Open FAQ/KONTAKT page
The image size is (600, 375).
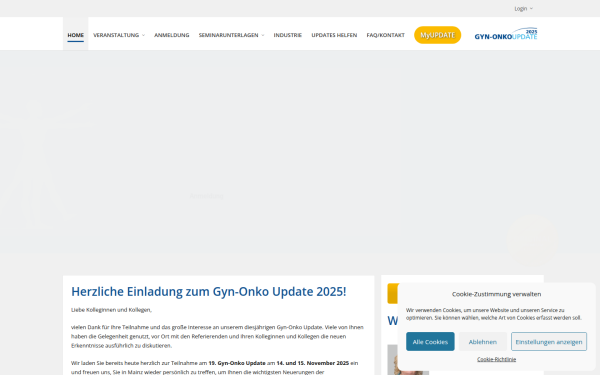pos(385,35)
